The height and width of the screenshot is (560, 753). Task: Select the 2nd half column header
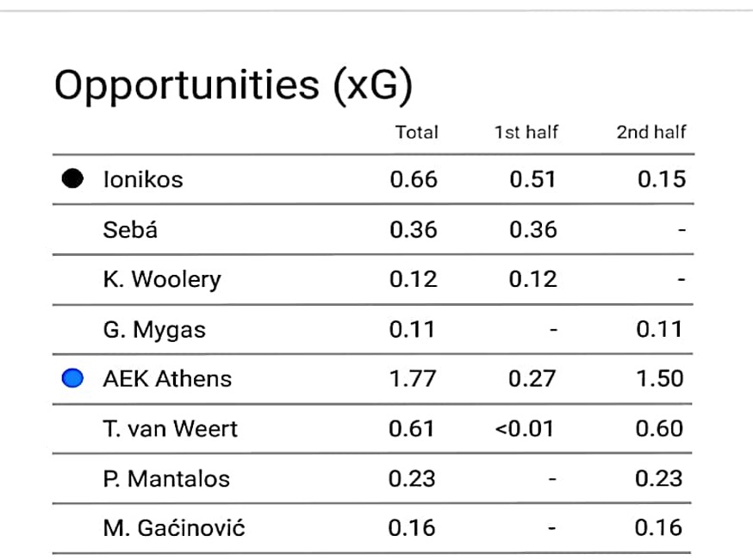coord(651,133)
